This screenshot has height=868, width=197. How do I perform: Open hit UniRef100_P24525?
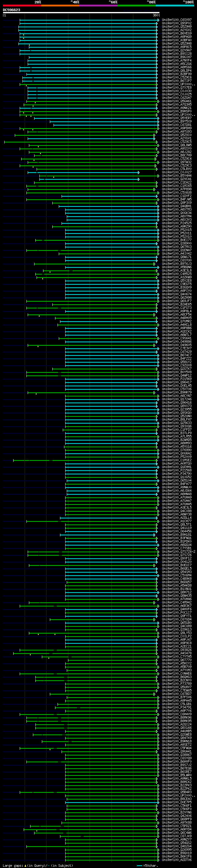(177, 223)
